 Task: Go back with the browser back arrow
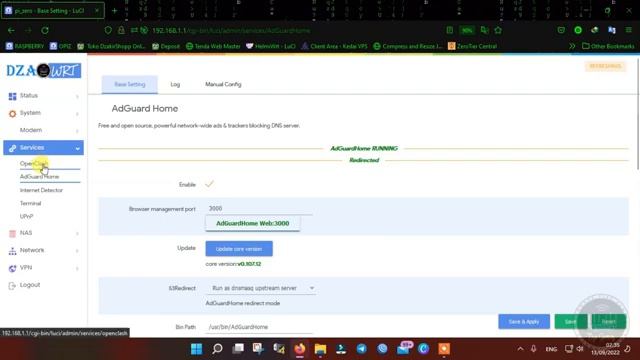(11, 30)
